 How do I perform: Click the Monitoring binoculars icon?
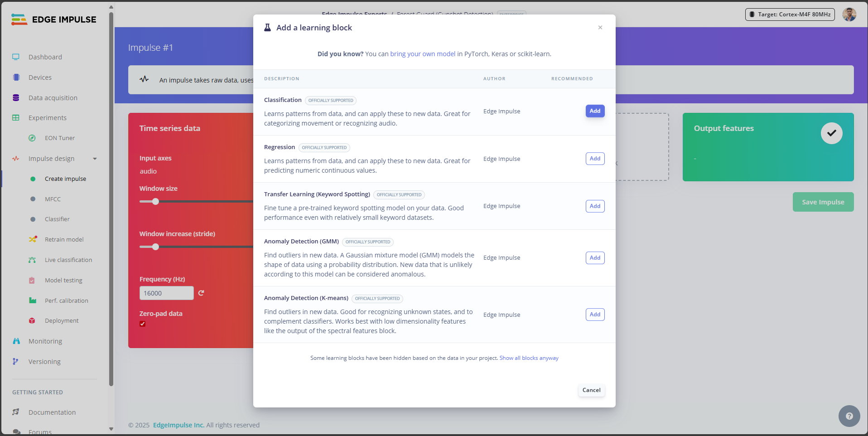coord(16,341)
